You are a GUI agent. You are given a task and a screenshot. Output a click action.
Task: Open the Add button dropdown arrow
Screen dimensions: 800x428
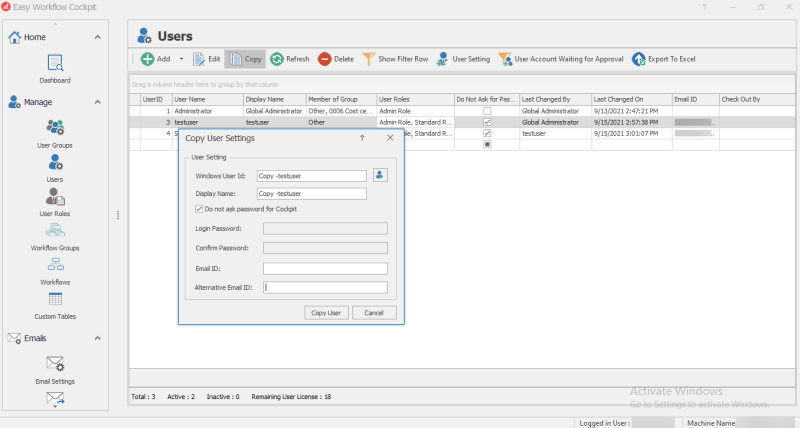tap(181, 59)
